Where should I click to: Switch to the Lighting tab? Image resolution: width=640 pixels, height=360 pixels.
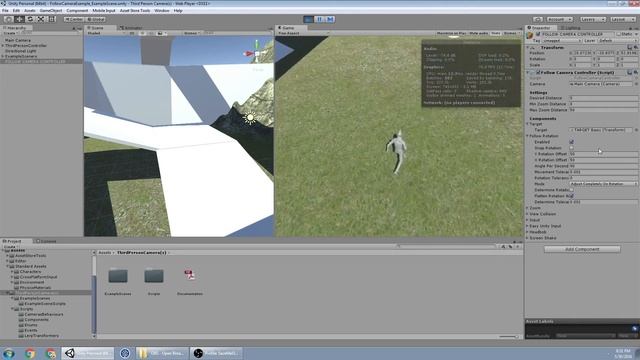(x=571, y=28)
